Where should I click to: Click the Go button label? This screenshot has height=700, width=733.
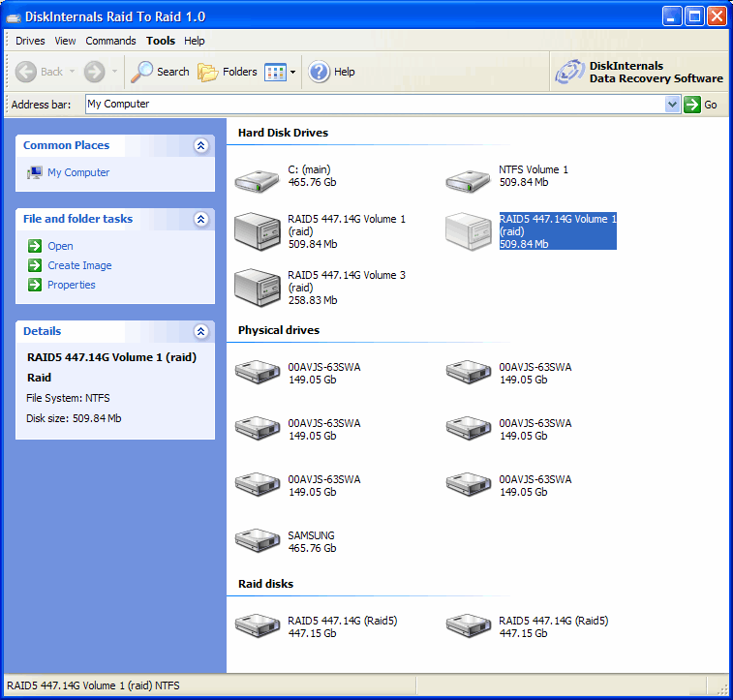pos(711,105)
